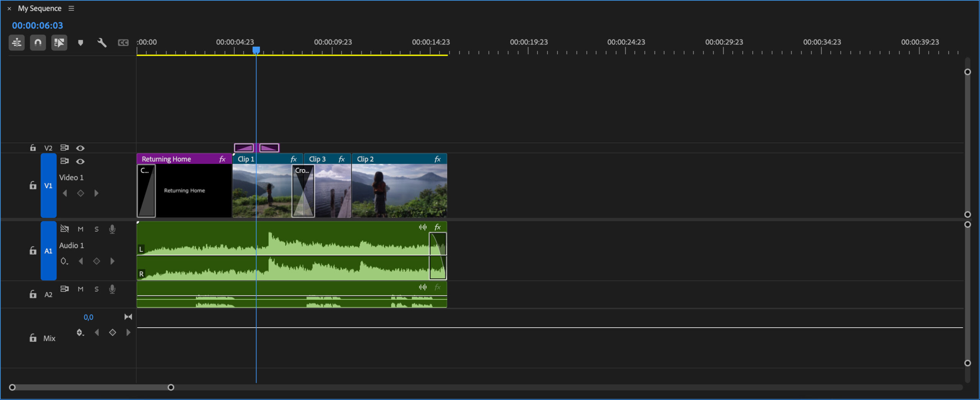Image resolution: width=980 pixels, height=400 pixels.
Task: Click the Captions CC icon
Action: coord(123,42)
